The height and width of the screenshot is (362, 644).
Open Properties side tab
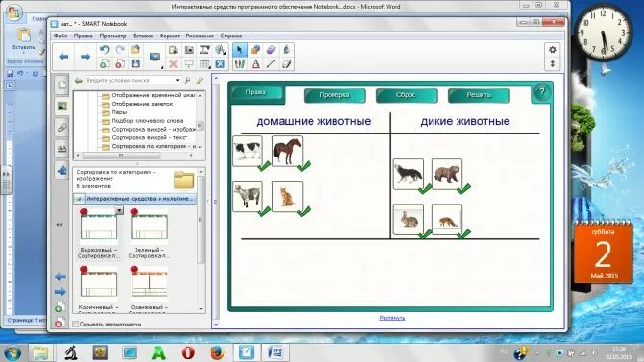[62, 149]
